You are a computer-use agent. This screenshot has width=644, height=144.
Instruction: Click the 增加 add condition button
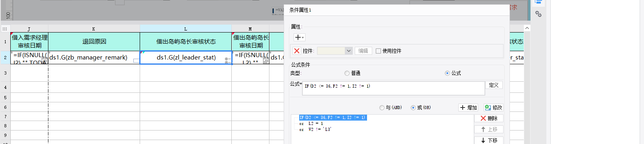[x=468, y=108]
